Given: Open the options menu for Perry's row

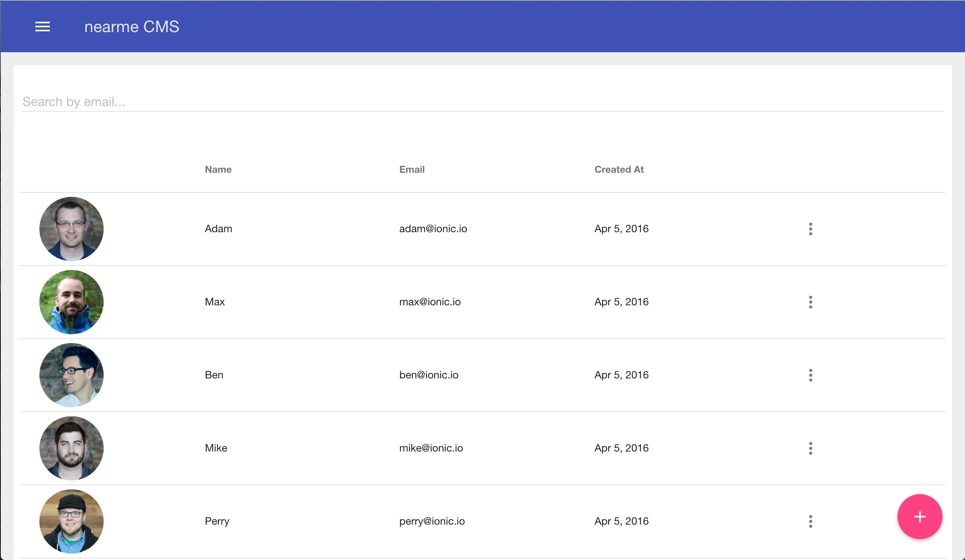Looking at the screenshot, I should pos(810,521).
